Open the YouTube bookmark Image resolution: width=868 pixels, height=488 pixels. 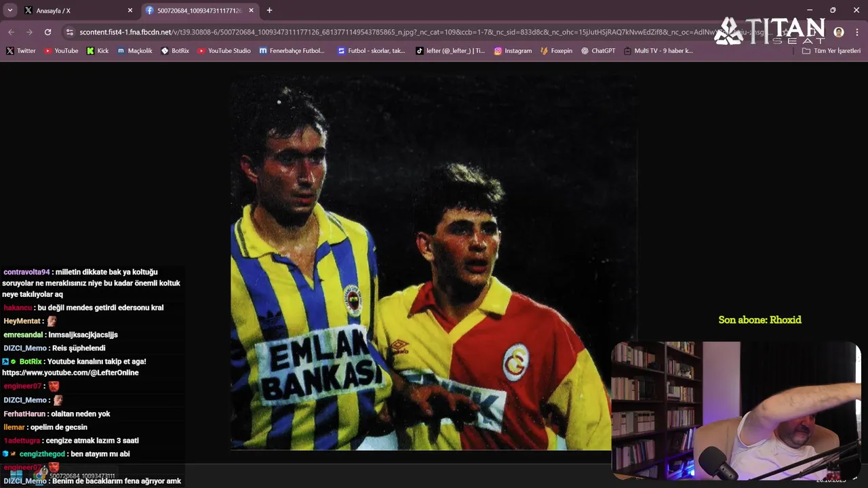pos(61,51)
